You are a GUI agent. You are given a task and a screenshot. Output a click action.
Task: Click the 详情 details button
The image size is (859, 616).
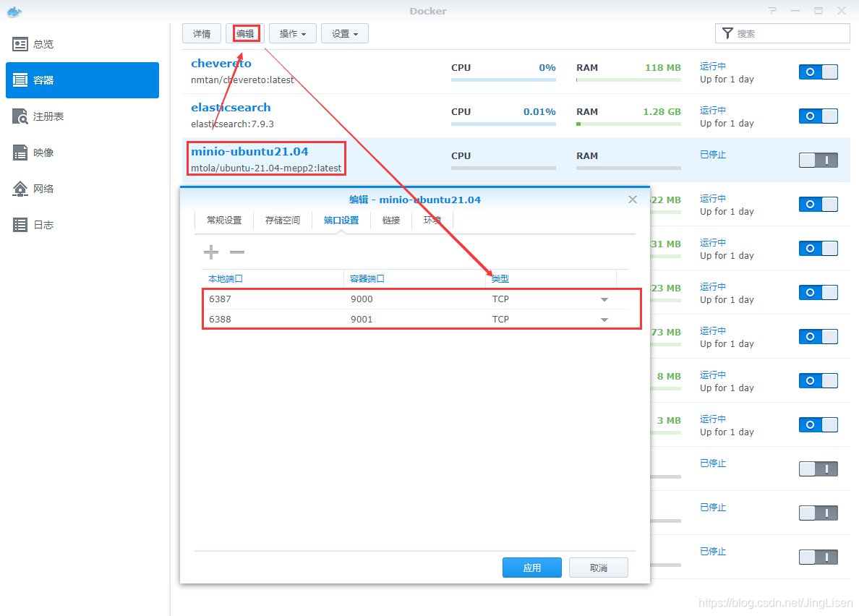tap(202, 33)
